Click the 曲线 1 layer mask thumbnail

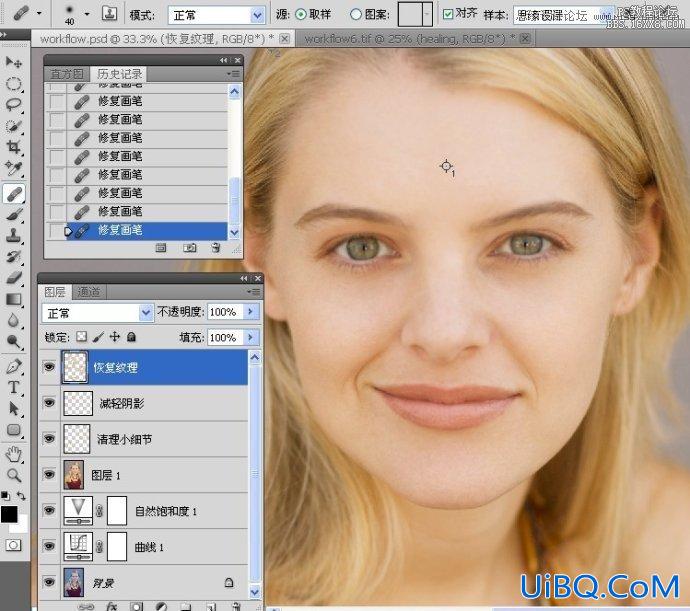[x=117, y=546]
